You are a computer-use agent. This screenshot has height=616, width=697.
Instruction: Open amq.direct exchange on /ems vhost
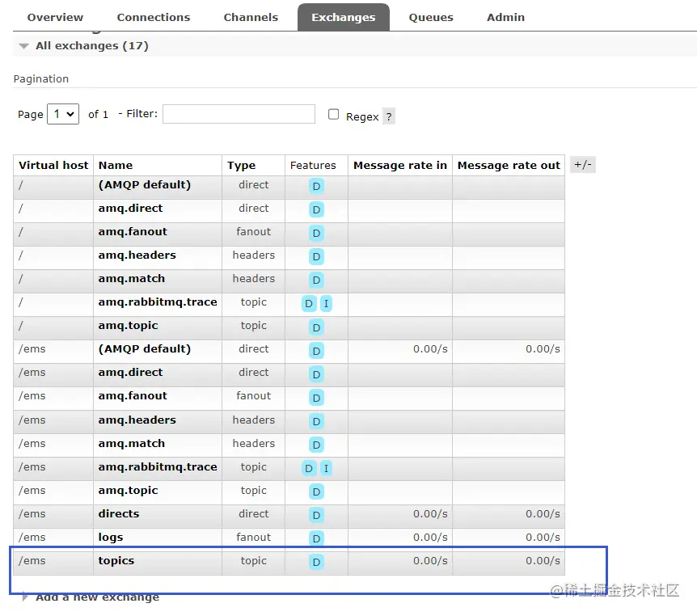point(131,373)
